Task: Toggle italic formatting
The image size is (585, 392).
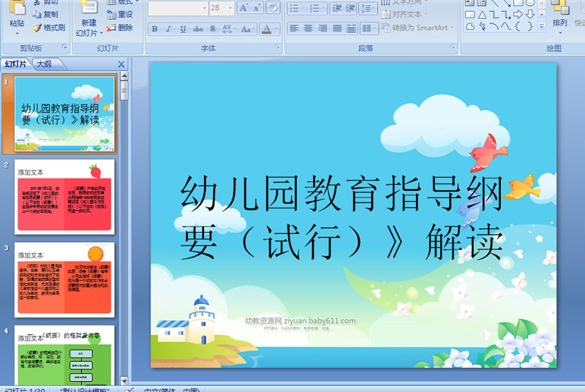Action: (169, 29)
